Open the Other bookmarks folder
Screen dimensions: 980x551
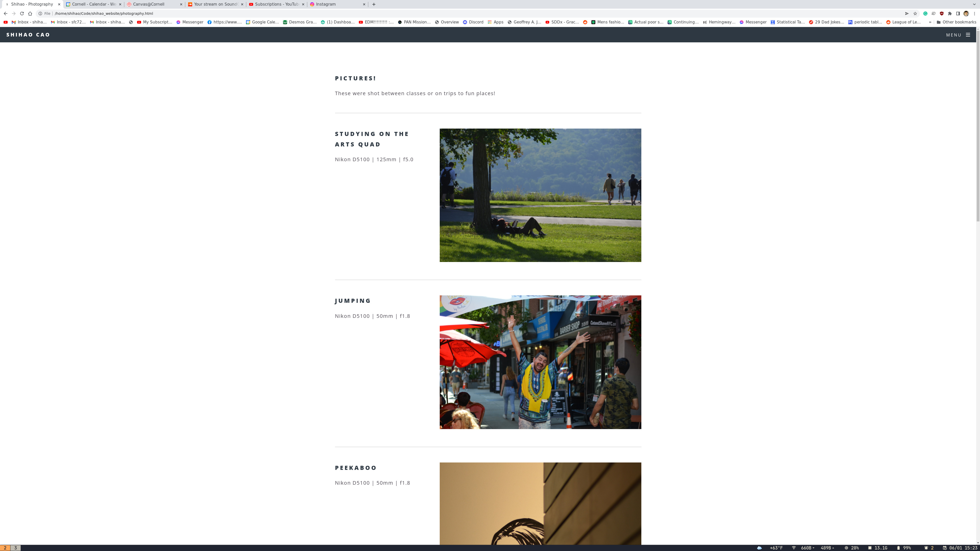coord(956,22)
